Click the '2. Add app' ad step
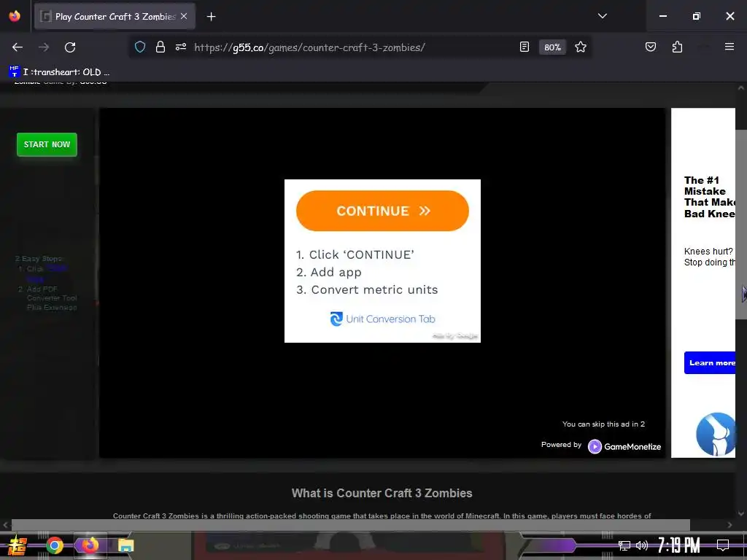The image size is (747, 560). pyautogui.click(x=329, y=273)
